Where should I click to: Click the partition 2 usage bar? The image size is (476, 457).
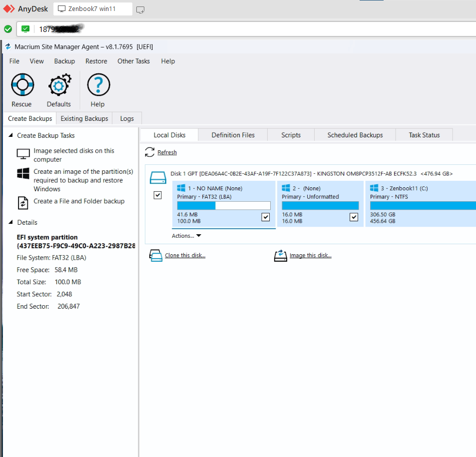point(320,206)
